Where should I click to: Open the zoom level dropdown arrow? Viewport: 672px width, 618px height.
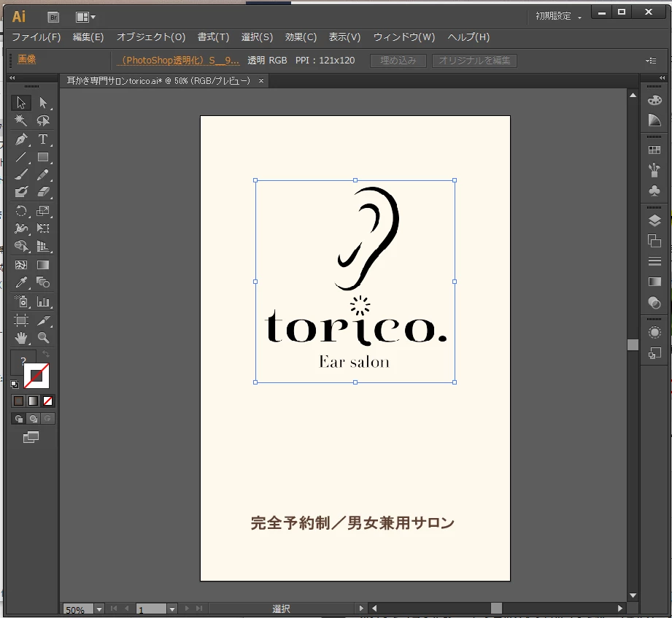[99, 609]
